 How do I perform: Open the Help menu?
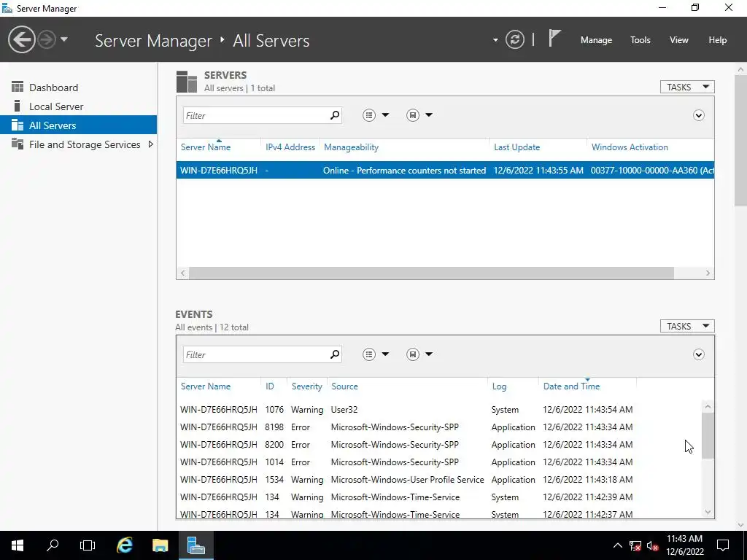coord(718,40)
